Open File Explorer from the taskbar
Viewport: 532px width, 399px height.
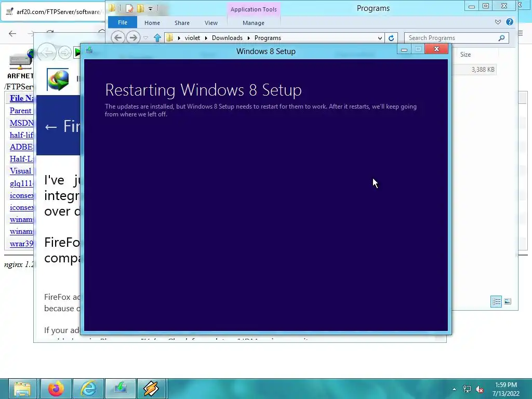[22, 389]
